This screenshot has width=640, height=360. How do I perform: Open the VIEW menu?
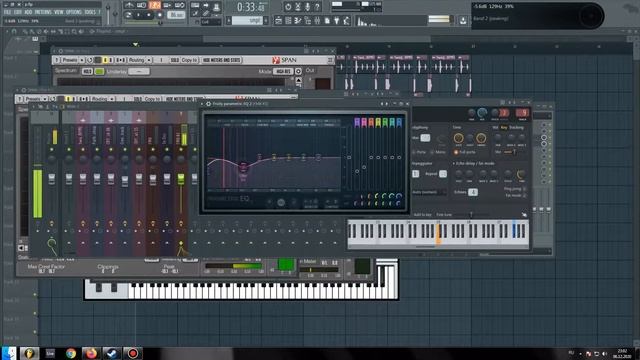coord(58,12)
